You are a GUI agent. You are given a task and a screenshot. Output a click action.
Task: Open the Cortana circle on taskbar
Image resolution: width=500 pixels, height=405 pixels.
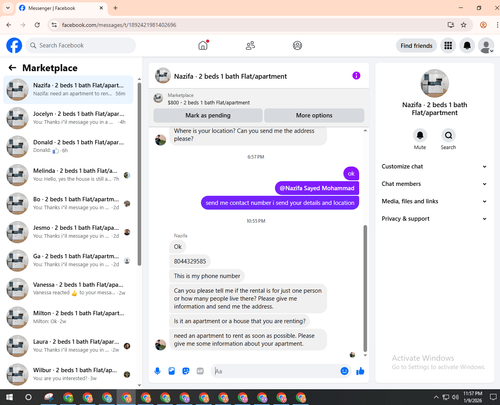click(28, 397)
